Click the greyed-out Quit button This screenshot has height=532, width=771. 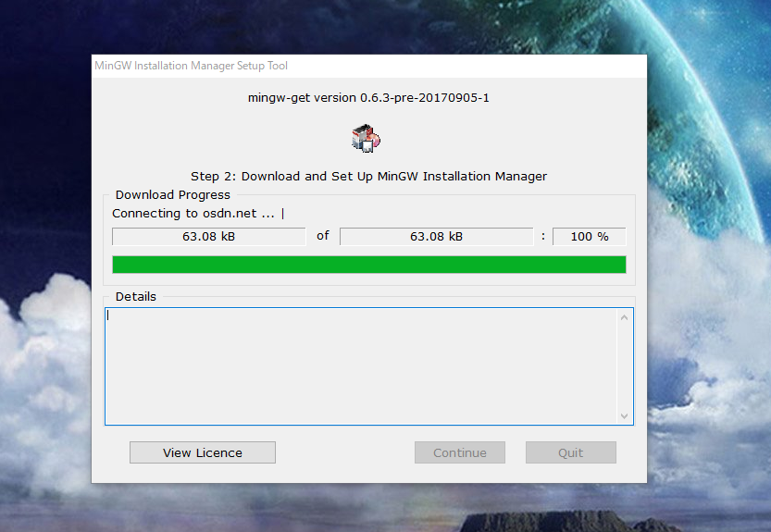570,452
